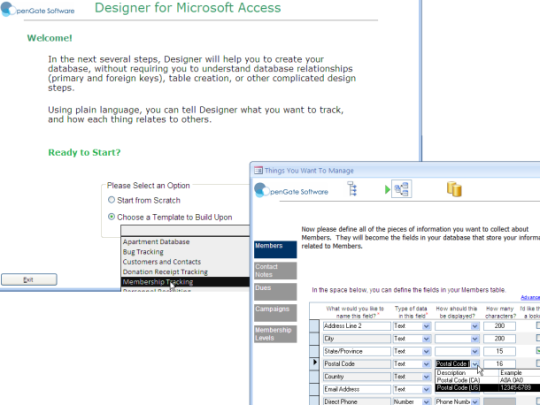This screenshot has height=405, width=540.
Task: Choose Donation Receipt Tracking template
Action: [185, 272]
